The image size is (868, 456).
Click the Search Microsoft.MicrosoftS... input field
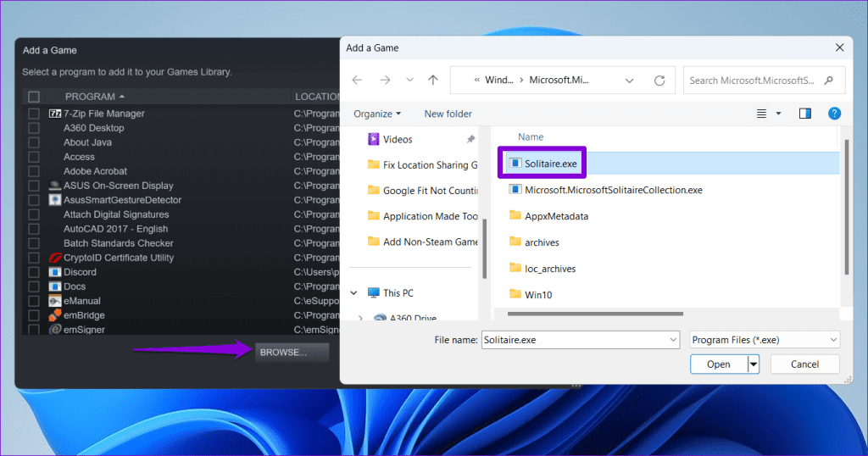tap(753, 81)
